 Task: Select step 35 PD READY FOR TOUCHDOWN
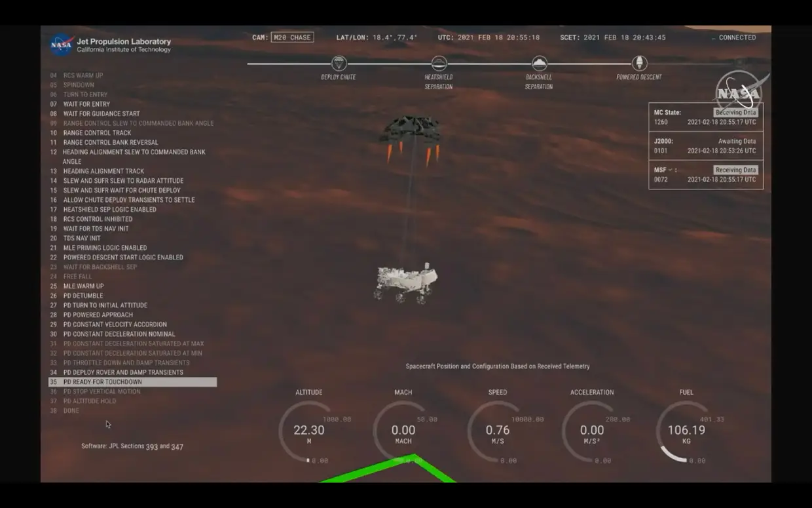pyautogui.click(x=133, y=382)
